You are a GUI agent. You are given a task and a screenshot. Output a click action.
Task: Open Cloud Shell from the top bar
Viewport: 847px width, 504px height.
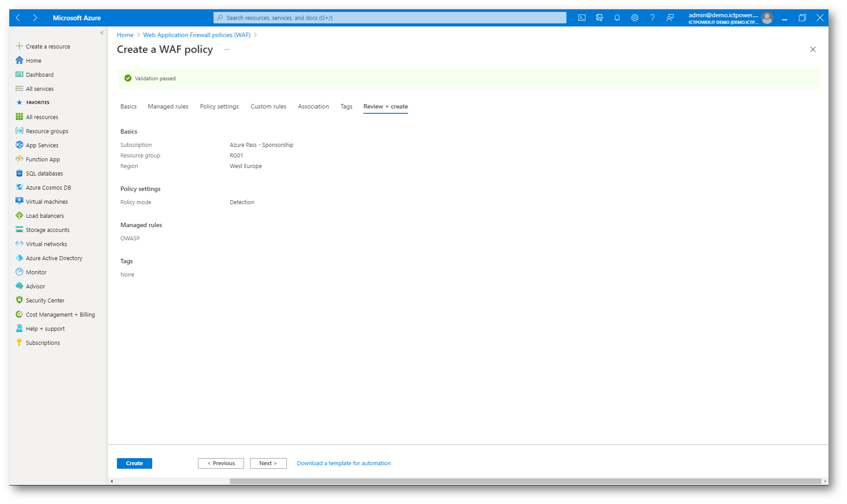click(582, 18)
